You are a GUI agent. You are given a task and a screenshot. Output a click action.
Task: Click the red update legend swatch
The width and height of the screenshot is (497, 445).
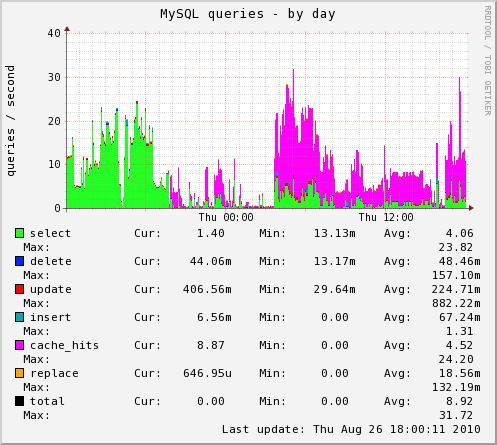click(x=19, y=289)
